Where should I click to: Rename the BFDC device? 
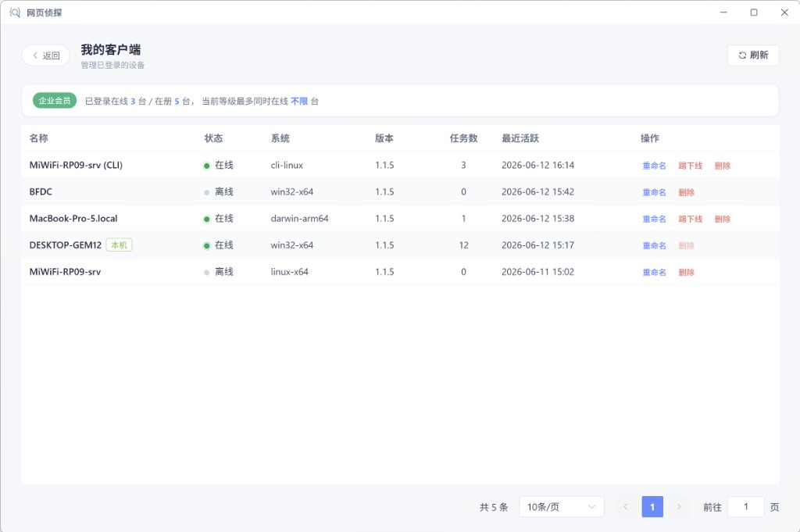click(x=654, y=192)
